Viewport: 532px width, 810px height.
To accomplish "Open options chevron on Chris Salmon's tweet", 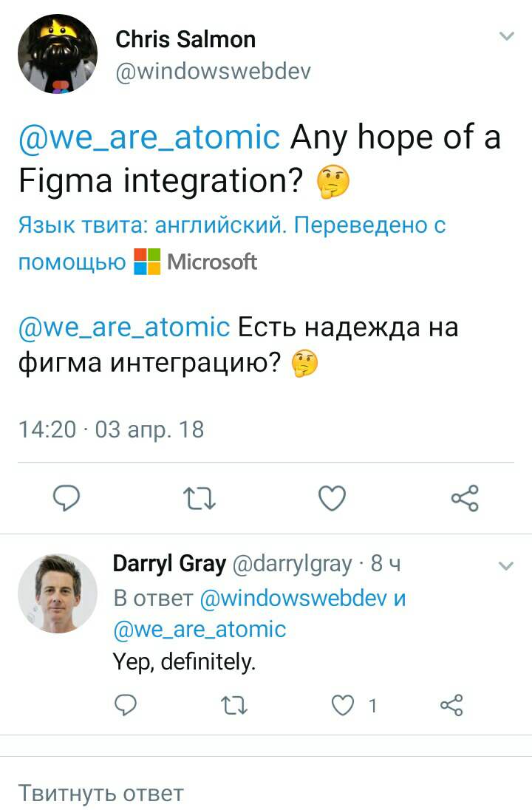I will tap(506, 36).
